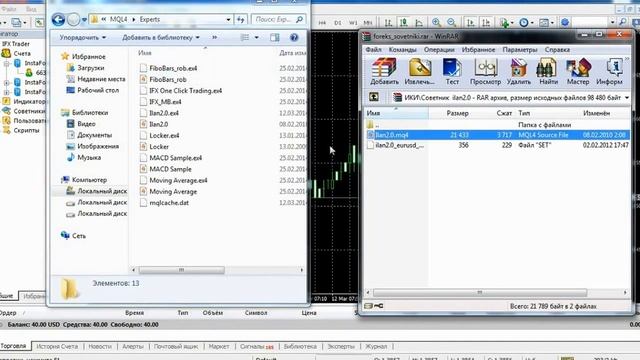The width and height of the screenshot is (640, 360).
Task: Click Explorer horizontal scrollbar thumb
Action: point(181,270)
